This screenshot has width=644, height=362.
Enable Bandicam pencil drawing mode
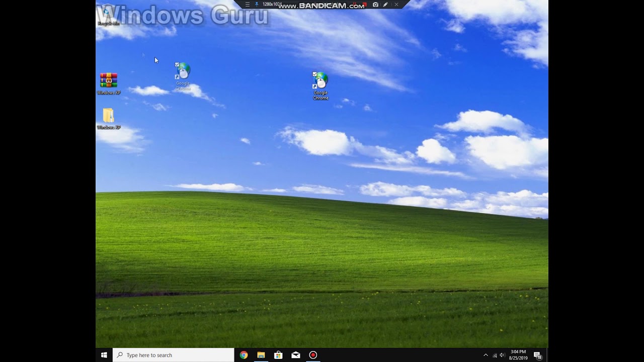point(385,5)
